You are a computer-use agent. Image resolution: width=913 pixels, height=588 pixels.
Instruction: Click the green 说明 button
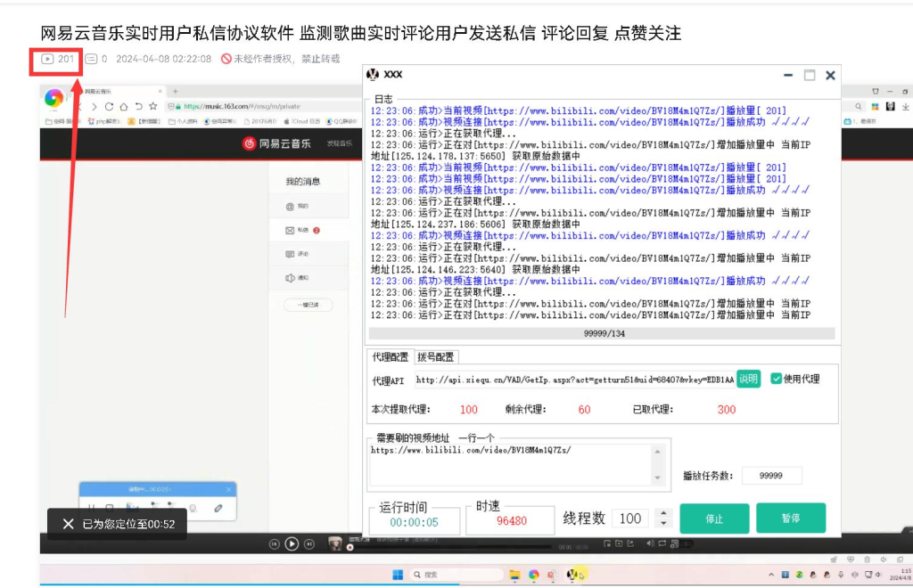coord(748,380)
